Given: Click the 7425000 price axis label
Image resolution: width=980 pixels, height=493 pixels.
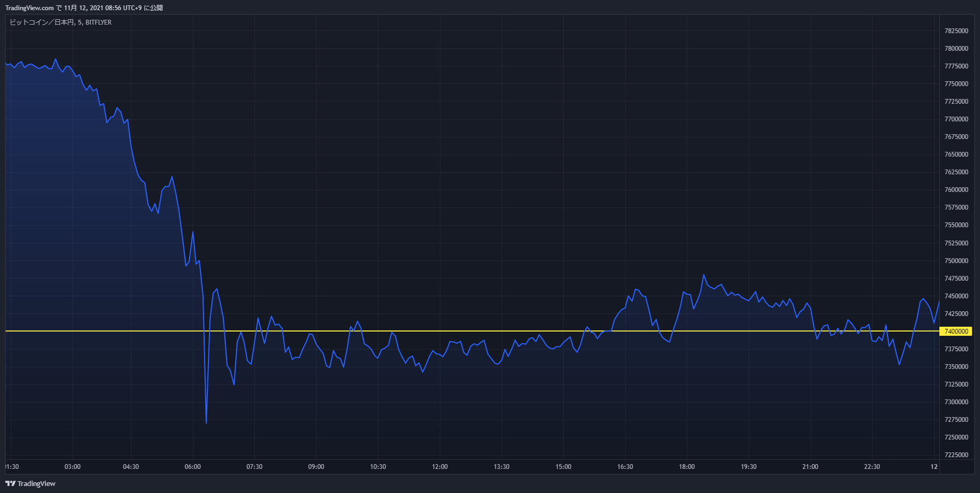Looking at the screenshot, I should tap(956, 314).
